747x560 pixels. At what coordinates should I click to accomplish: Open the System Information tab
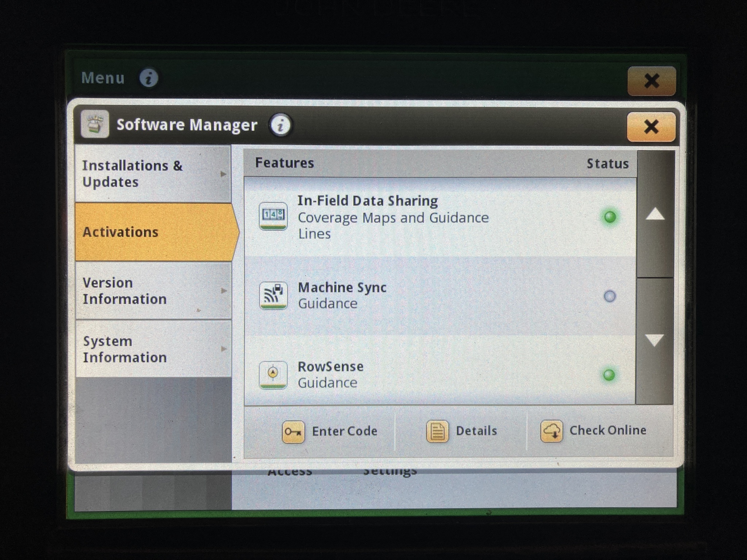(153, 349)
